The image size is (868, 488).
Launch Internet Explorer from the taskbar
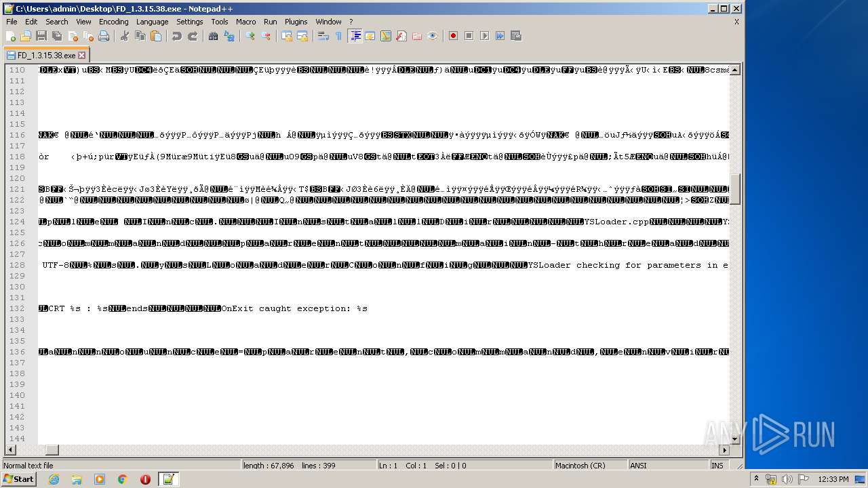coord(54,479)
